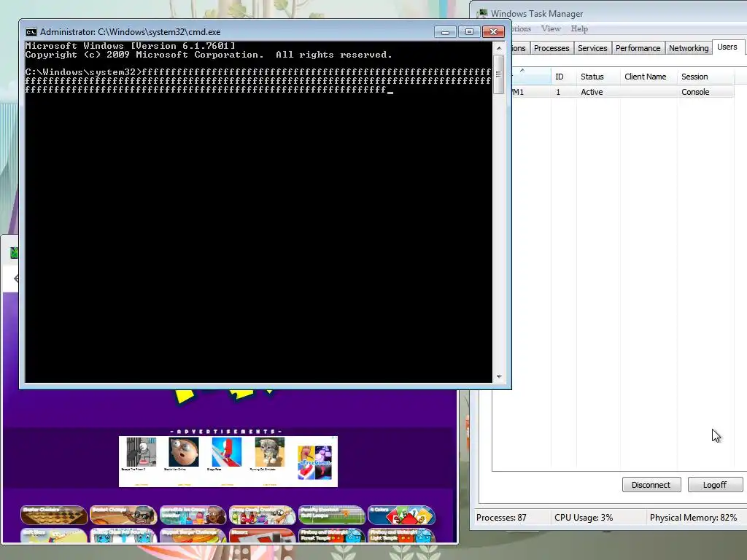Open the Master Checkers game tile
Screen dimensions: 747x560
point(54,515)
